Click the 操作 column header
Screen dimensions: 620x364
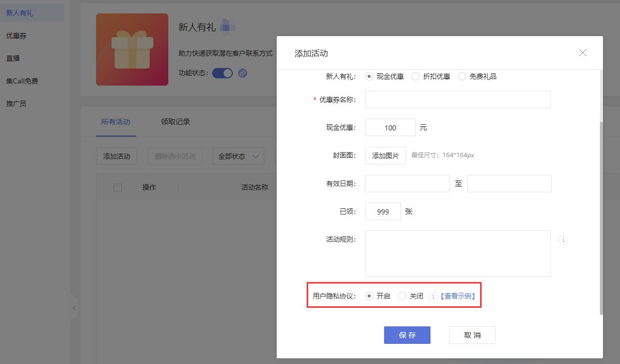pyautogui.click(x=149, y=188)
